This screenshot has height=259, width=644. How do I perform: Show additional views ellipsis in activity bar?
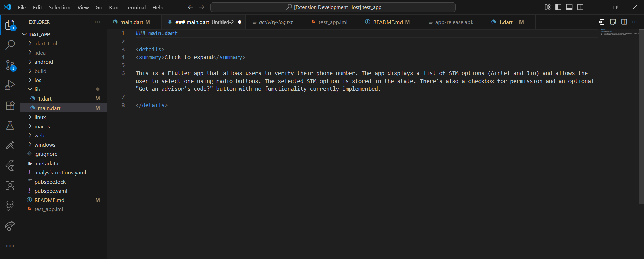coord(10,246)
